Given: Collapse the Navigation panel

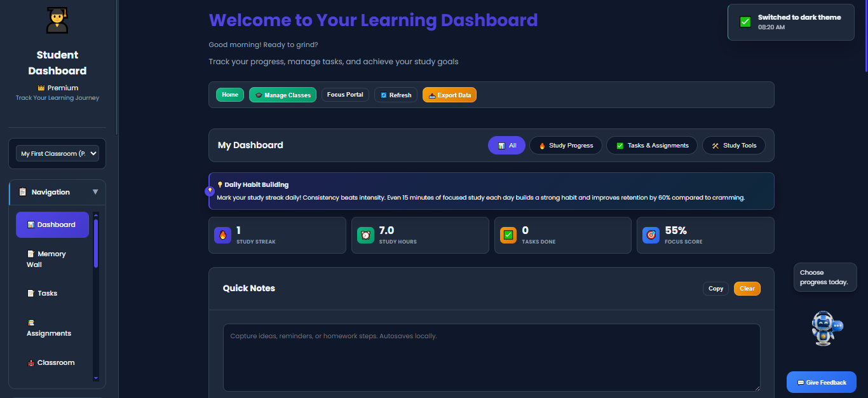Looking at the screenshot, I should tap(95, 191).
